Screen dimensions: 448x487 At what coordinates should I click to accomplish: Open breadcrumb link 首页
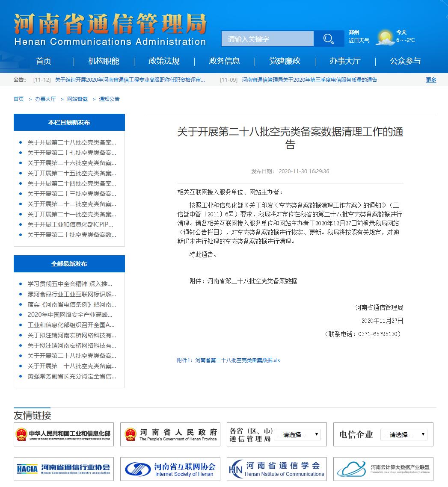18,99
